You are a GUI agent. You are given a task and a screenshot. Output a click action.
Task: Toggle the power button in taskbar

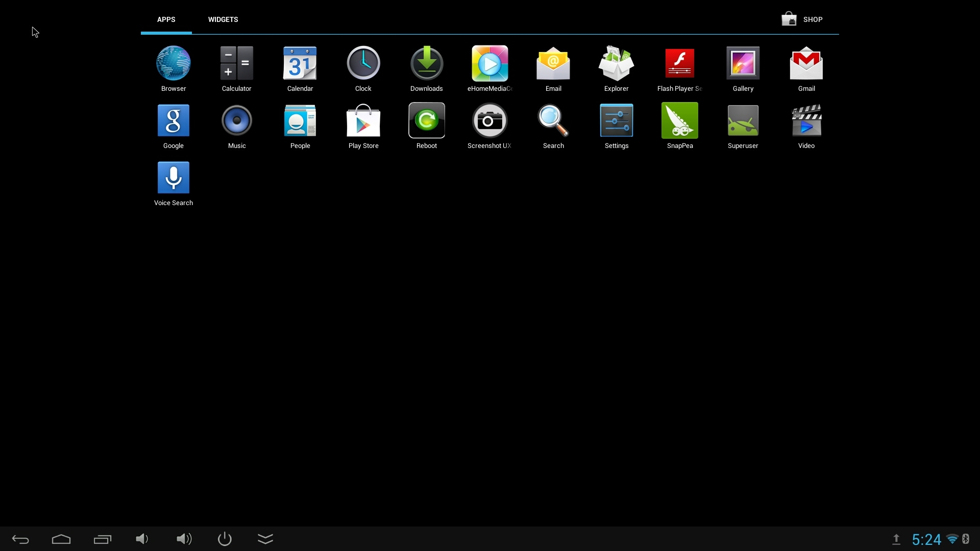pos(224,538)
